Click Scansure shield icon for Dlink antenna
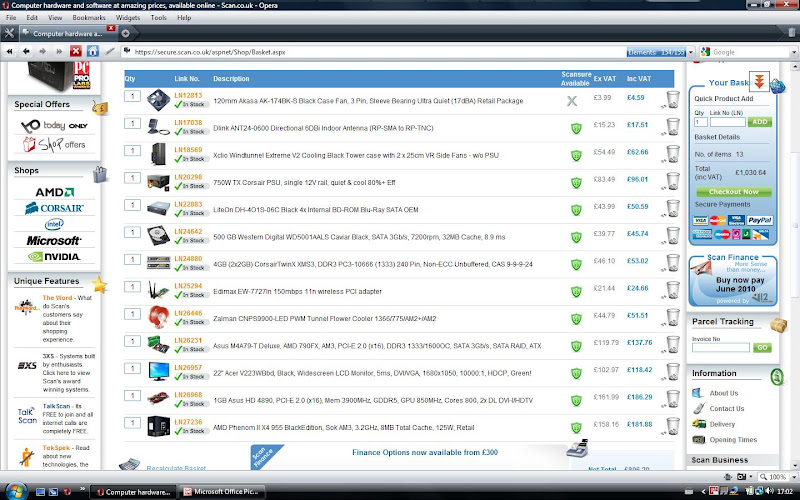 click(x=576, y=128)
